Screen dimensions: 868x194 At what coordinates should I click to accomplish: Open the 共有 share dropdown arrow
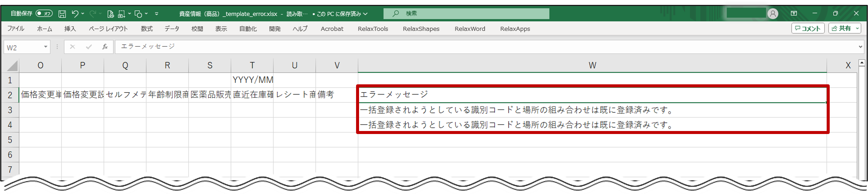pyautogui.click(x=857, y=28)
